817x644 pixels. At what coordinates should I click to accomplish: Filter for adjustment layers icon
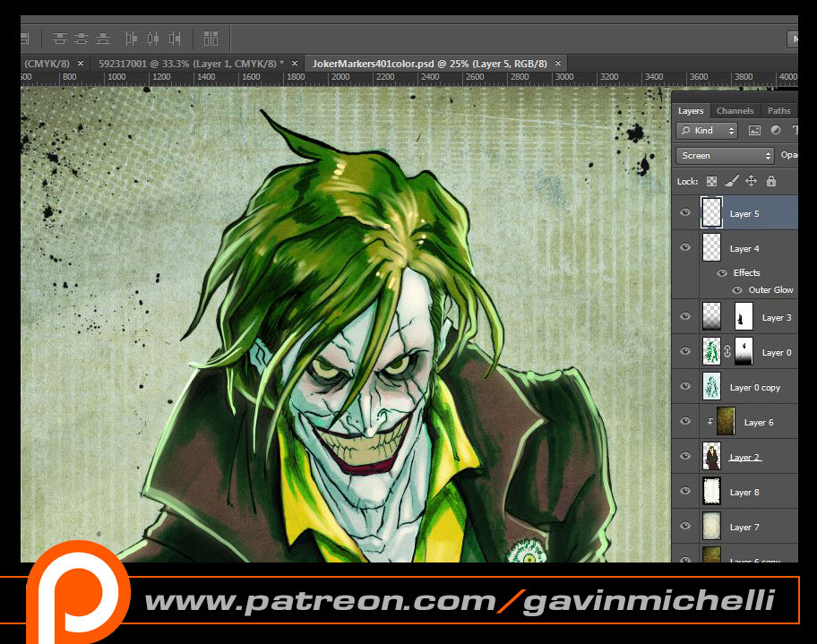[x=775, y=130]
